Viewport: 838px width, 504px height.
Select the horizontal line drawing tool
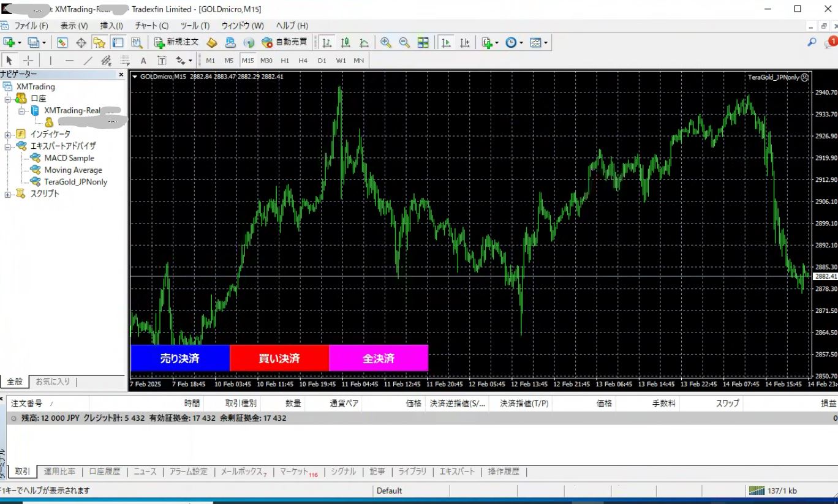point(69,61)
